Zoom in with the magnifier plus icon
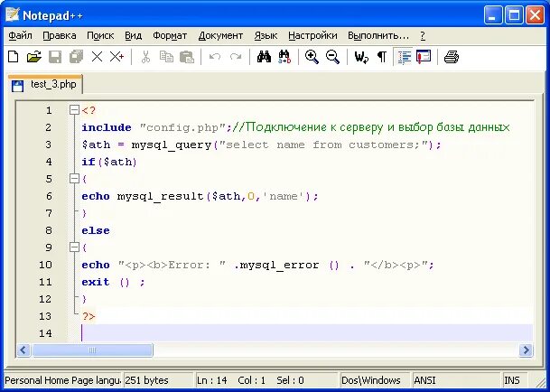 [x=312, y=57]
